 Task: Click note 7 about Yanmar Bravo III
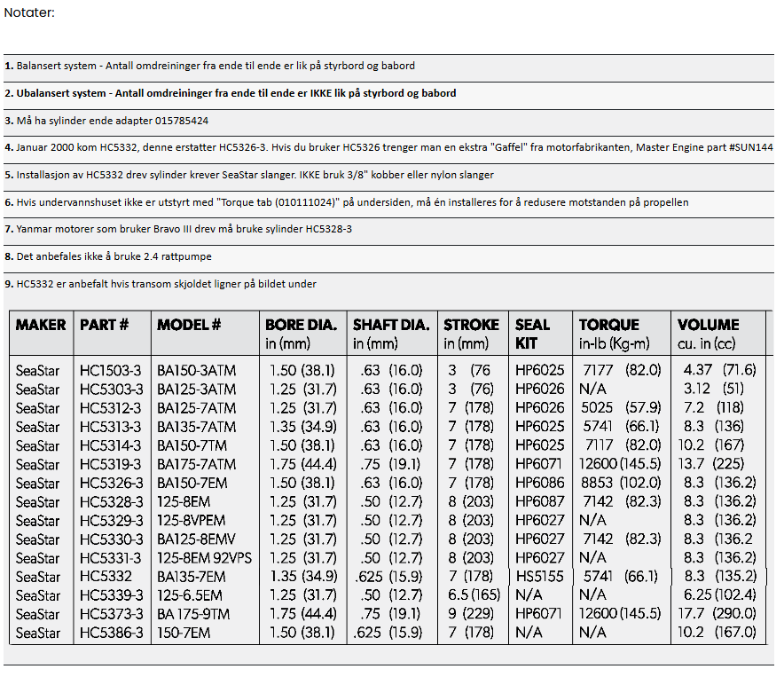pyautogui.click(x=178, y=229)
